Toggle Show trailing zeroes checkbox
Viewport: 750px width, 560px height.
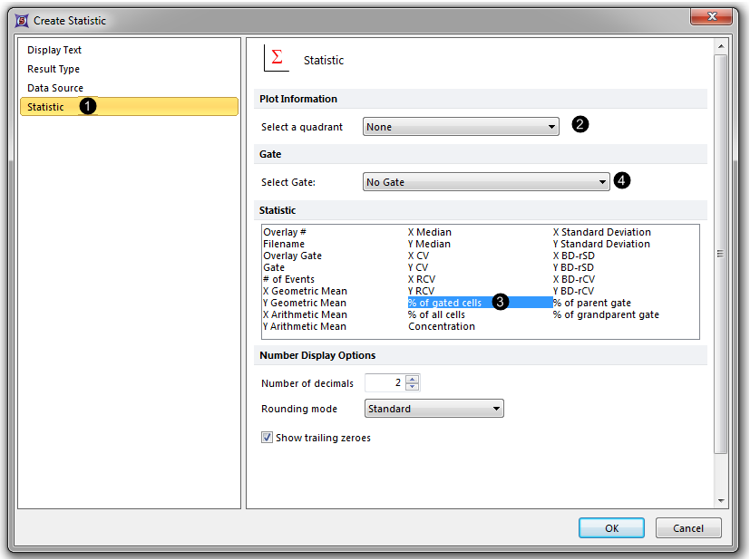point(267,438)
